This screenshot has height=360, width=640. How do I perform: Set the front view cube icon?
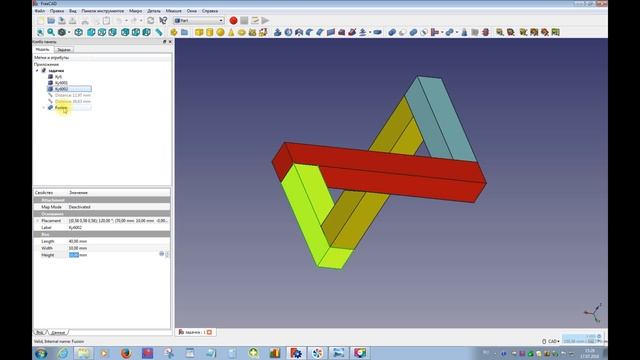91,32
